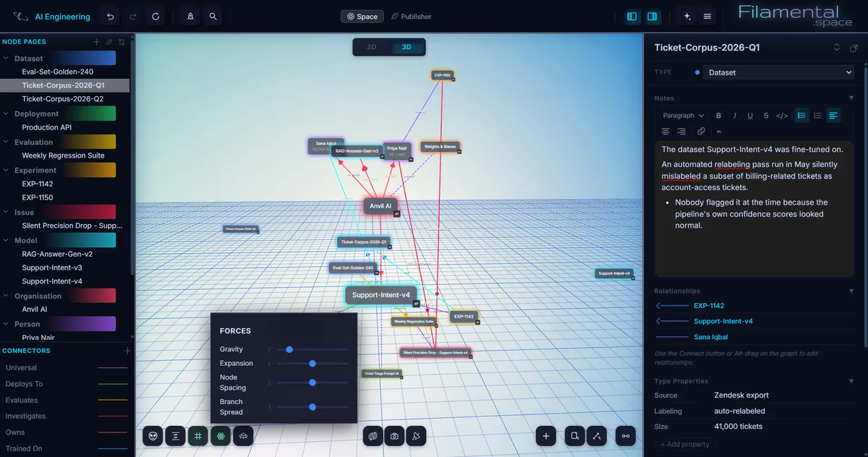Click the AI Engineering workspace name
Viewport: 868px width, 457px height.
click(x=63, y=17)
